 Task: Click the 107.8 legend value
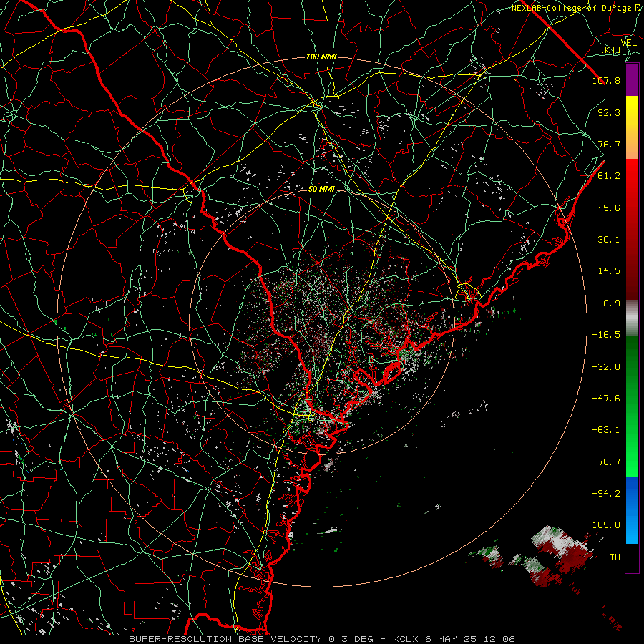[x=606, y=80]
